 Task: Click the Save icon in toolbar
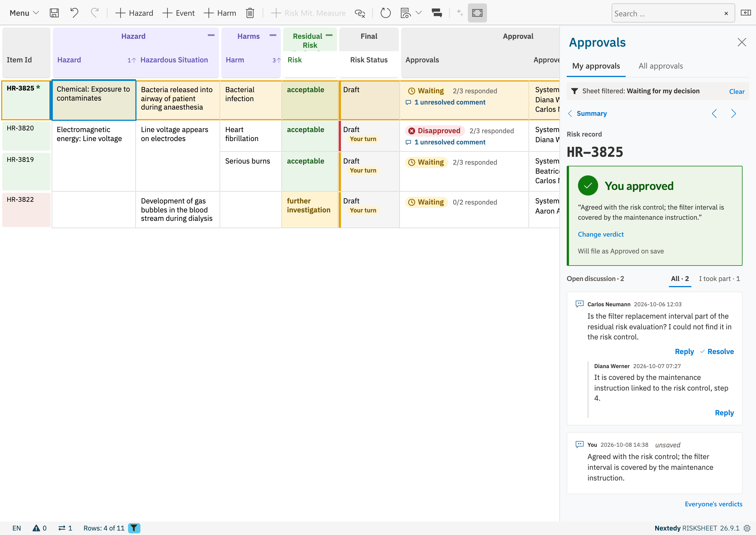54,13
